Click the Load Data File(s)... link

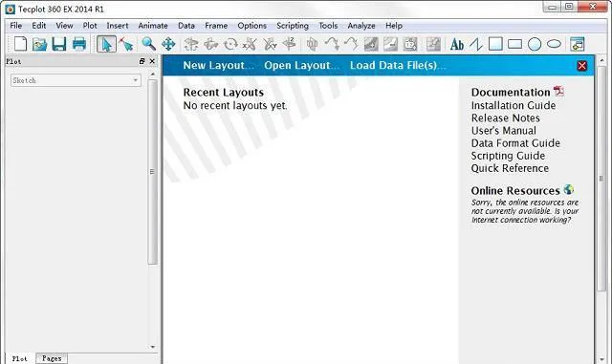398,66
